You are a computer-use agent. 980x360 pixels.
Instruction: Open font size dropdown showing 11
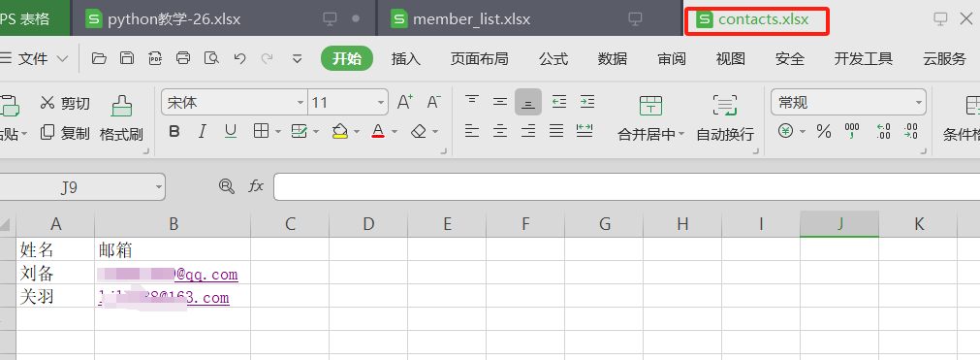pyautogui.click(x=382, y=103)
